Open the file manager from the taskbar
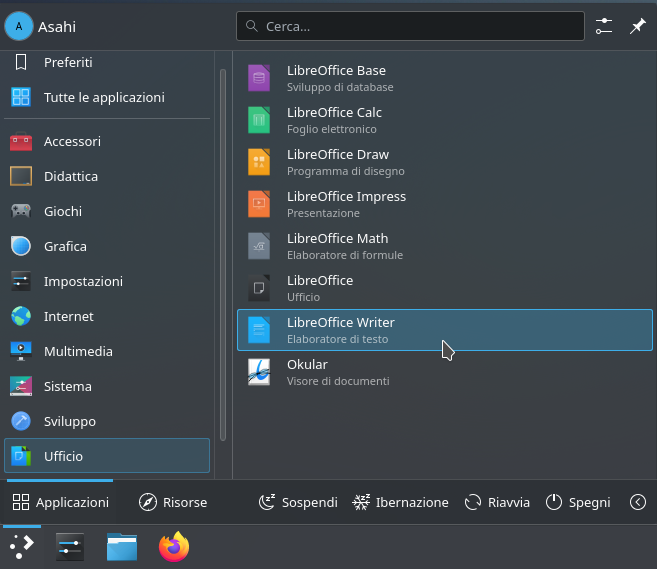657x569 pixels. 122,546
